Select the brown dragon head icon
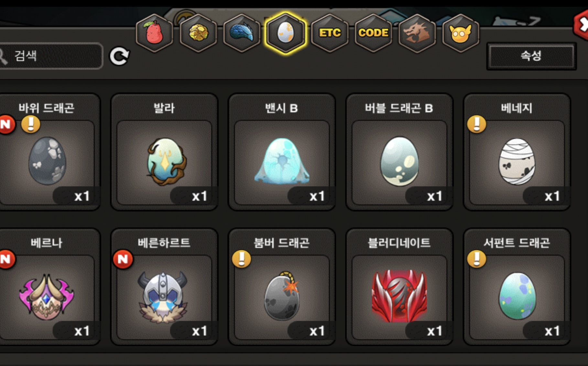This screenshot has height=366, width=588. [x=417, y=33]
